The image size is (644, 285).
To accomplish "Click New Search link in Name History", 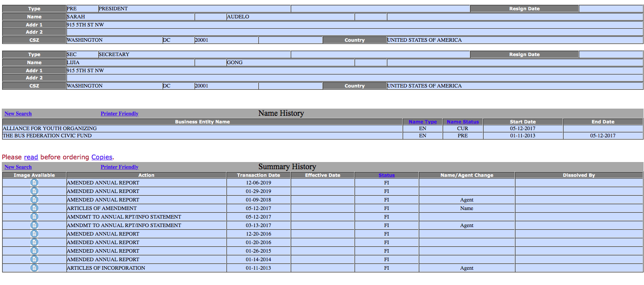I will [18, 114].
